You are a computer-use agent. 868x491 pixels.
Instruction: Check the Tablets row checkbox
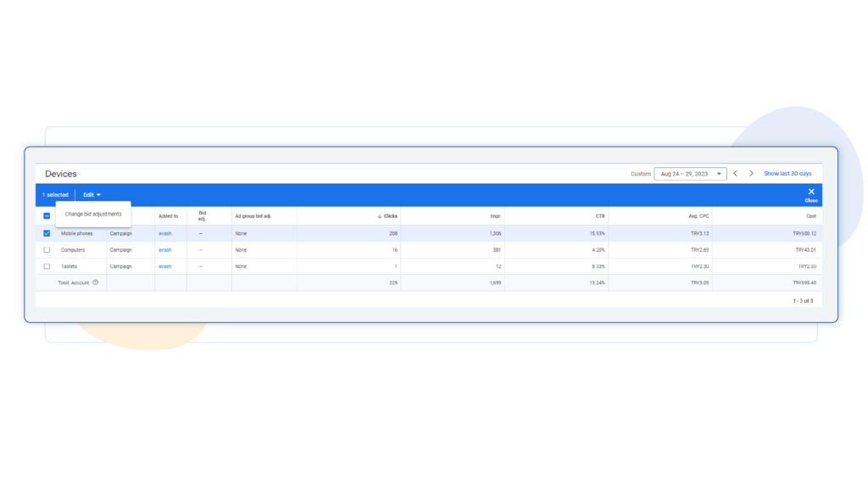[47, 266]
